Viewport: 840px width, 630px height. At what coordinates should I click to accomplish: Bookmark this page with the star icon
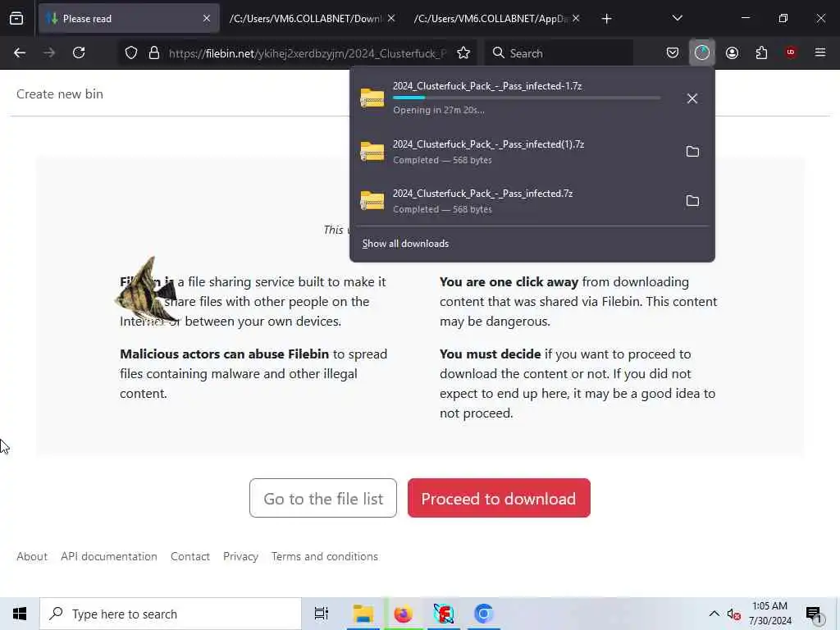point(463,52)
